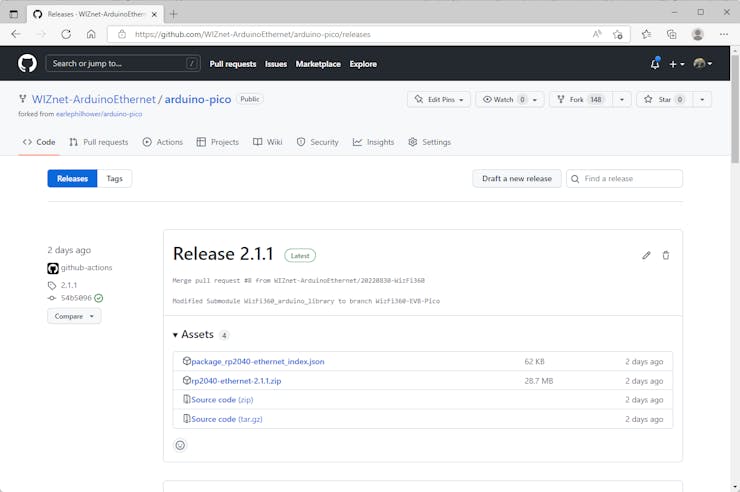Open github-actions author link

(86, 267)
